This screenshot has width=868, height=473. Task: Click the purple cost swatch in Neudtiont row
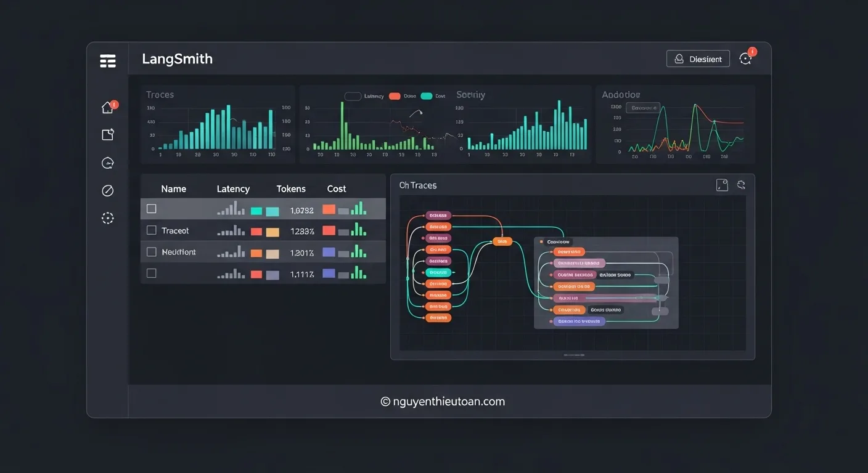(x=329, y=252)
